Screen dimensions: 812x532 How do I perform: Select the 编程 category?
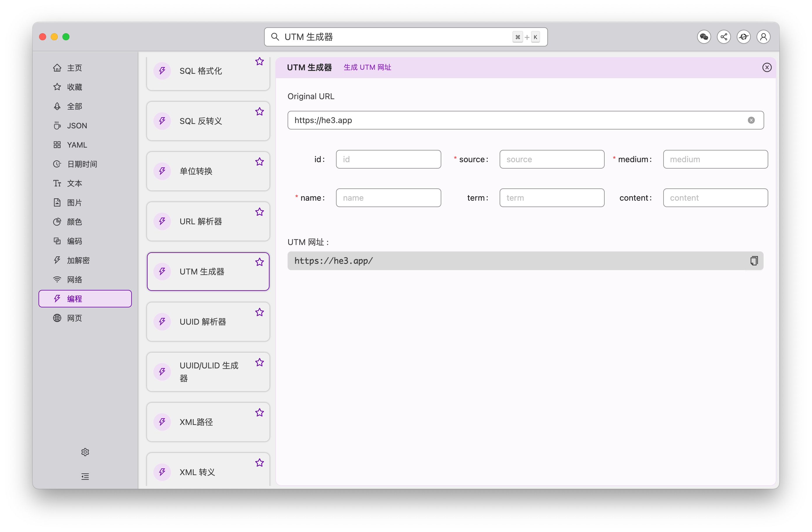click(85, 299)
